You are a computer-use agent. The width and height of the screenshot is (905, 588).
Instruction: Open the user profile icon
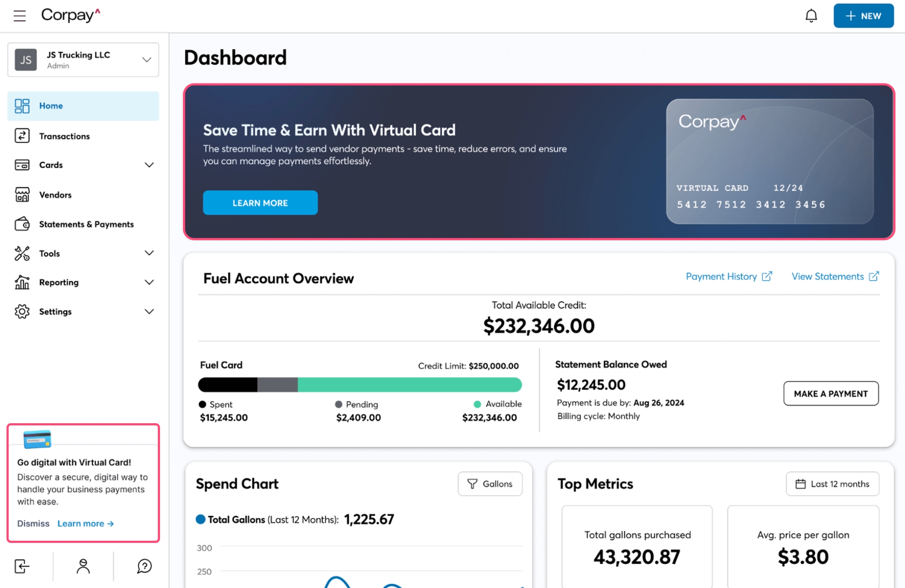(83, 566)
